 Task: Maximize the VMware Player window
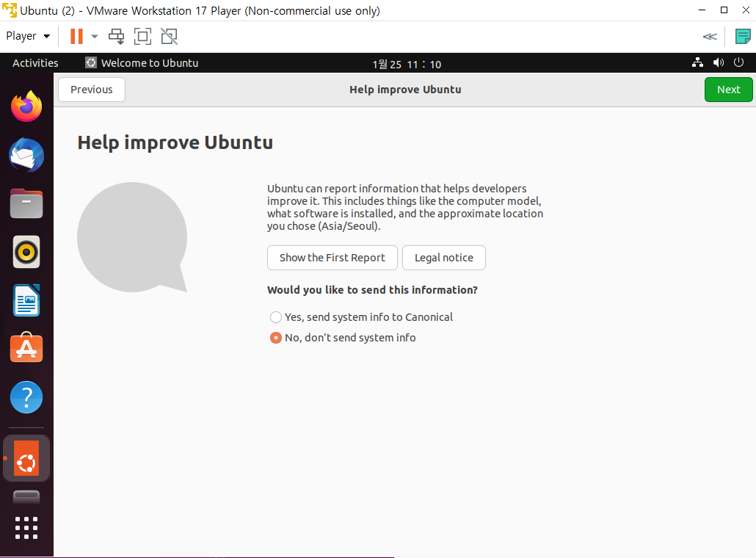tap(724, 10)
